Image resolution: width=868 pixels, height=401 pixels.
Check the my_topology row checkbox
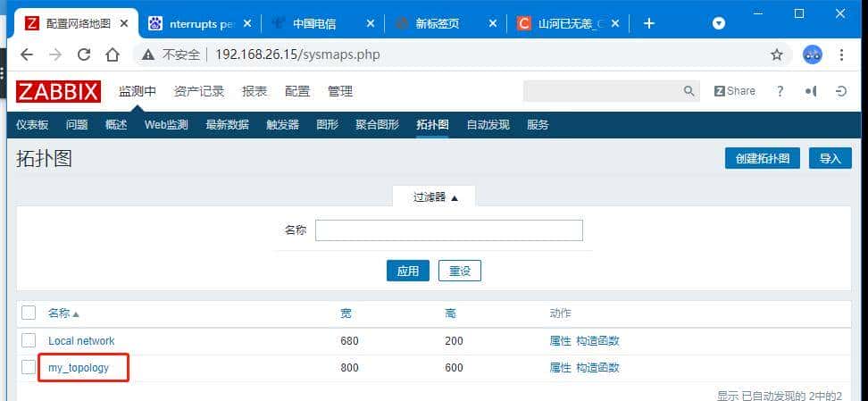coord(29,367)
